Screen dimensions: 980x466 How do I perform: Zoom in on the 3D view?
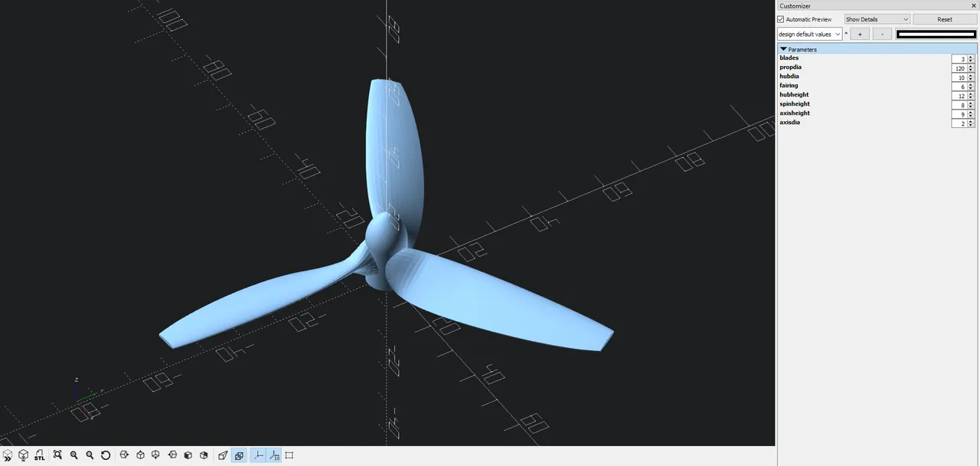coord(73,455)
